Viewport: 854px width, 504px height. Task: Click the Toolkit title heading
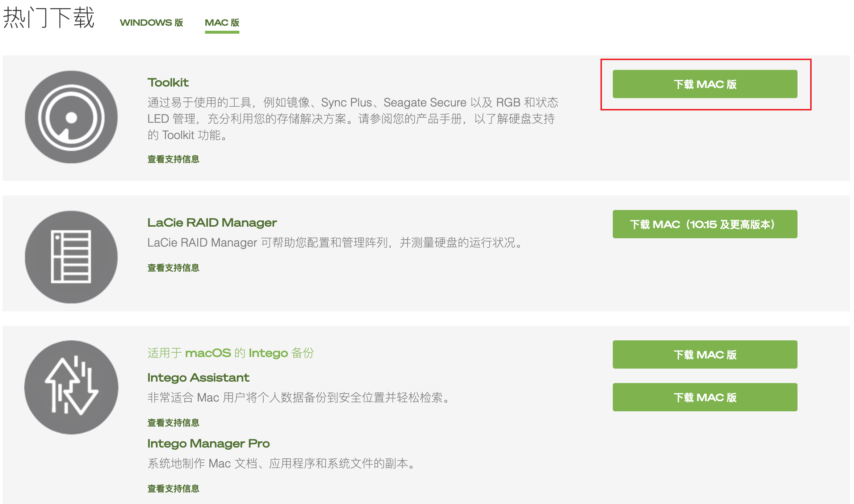pyautogui.click(x=168, y=83)
